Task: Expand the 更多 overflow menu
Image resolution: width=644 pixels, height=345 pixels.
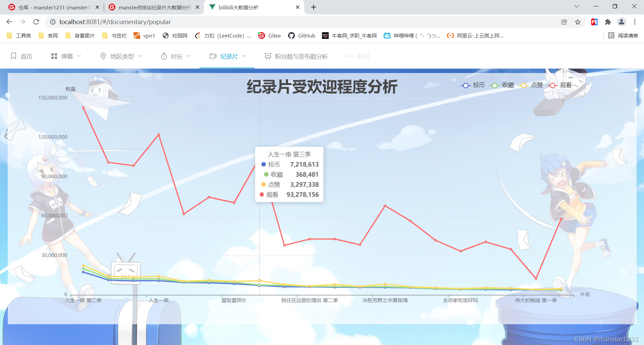Action: pos(358,56)
